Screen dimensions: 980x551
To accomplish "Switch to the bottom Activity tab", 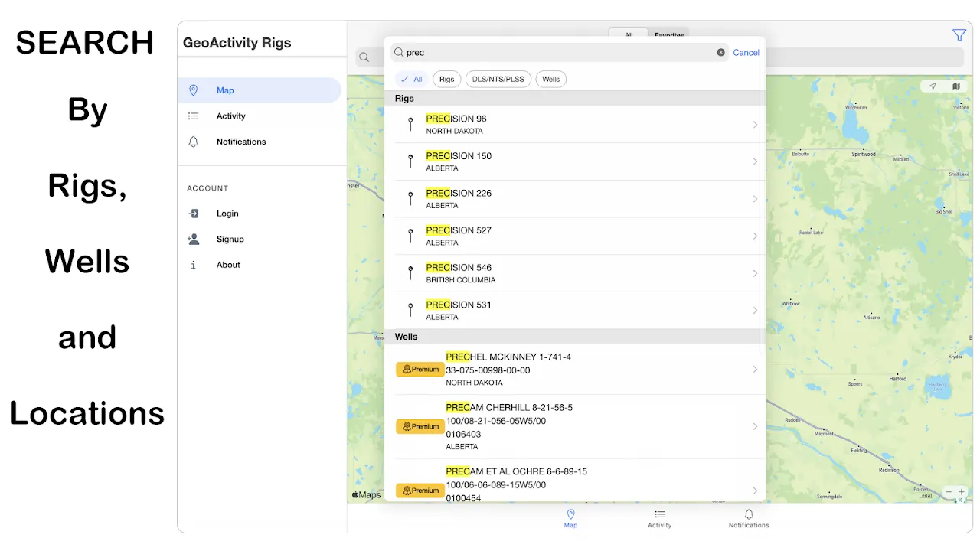I will 659,519.
